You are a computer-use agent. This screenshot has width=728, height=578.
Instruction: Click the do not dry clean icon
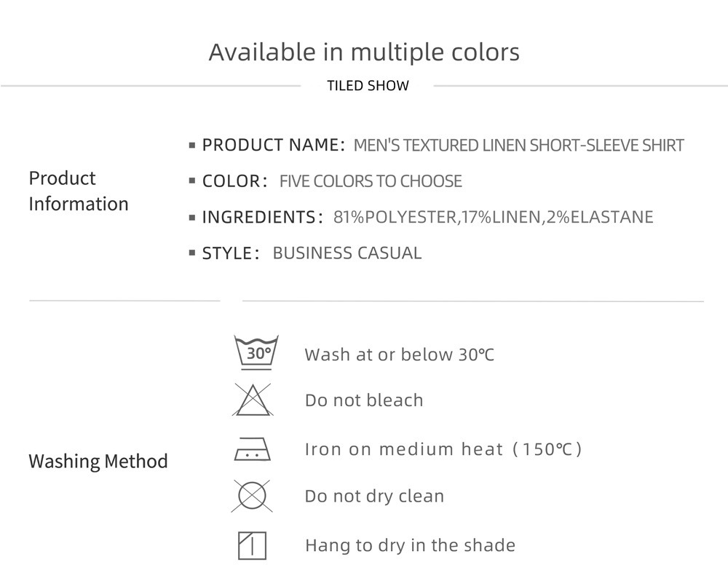pos(252,496)
